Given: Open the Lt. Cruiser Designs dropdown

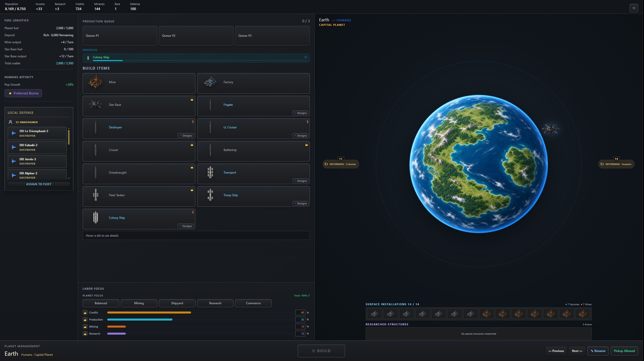Looking at the screenshot, I should click(301, 136).
